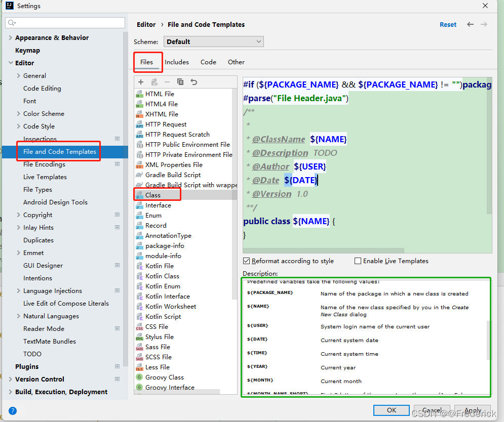
Task: Click the Gradle Build Script icon
Action: 139,175
